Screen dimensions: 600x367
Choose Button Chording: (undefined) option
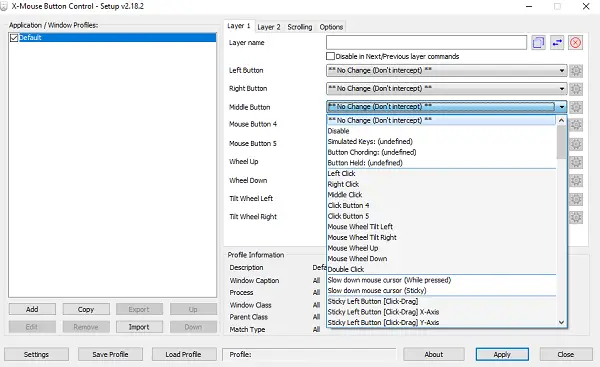click(441, 152)
